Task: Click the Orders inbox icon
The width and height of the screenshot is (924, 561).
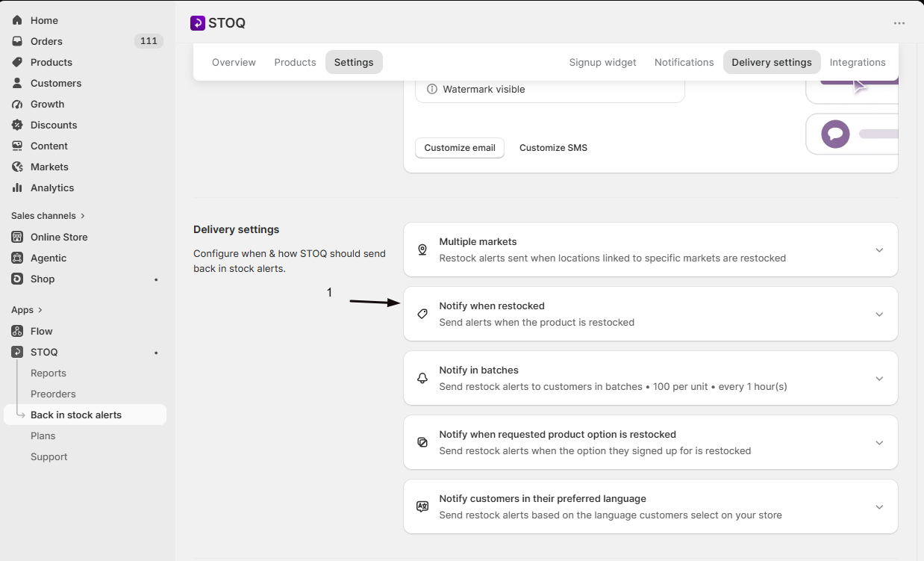Action: tap(17, 41)
